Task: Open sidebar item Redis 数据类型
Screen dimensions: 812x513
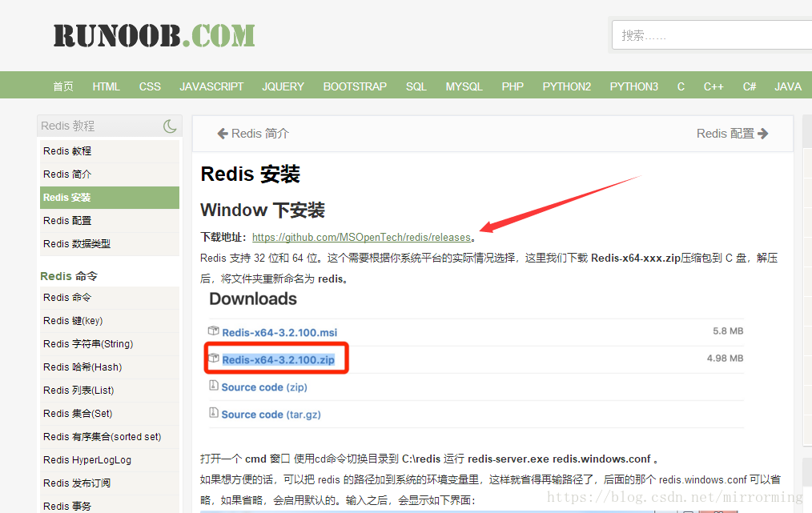Action: tap(109, 244)
